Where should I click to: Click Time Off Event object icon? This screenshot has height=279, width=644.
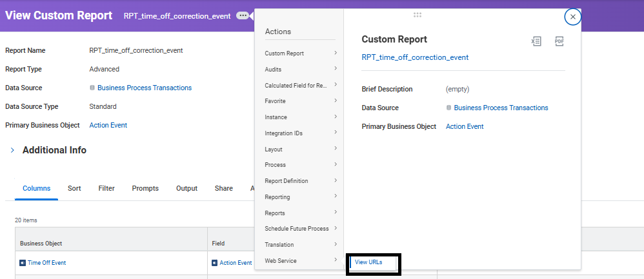pyautogui.click(x=23, y=263)
